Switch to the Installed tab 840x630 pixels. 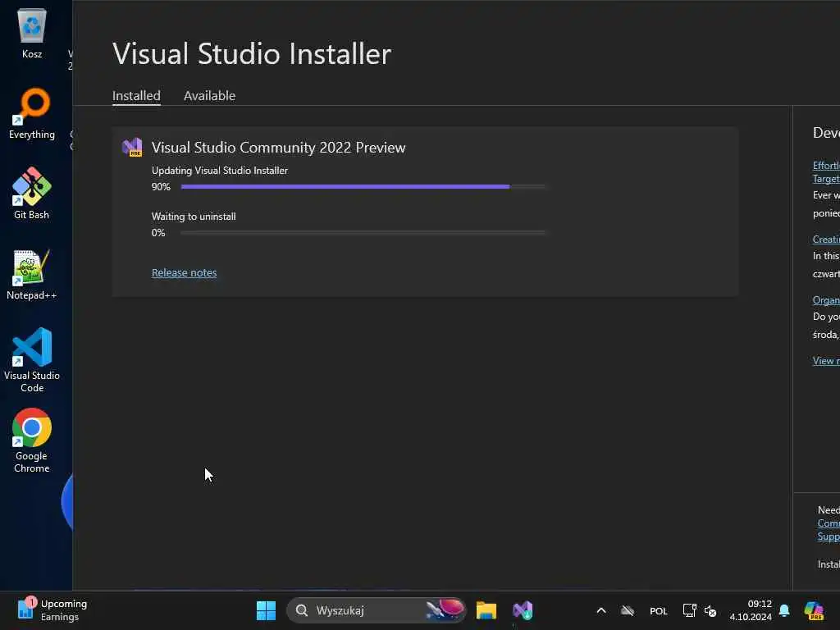coord(136,96)
